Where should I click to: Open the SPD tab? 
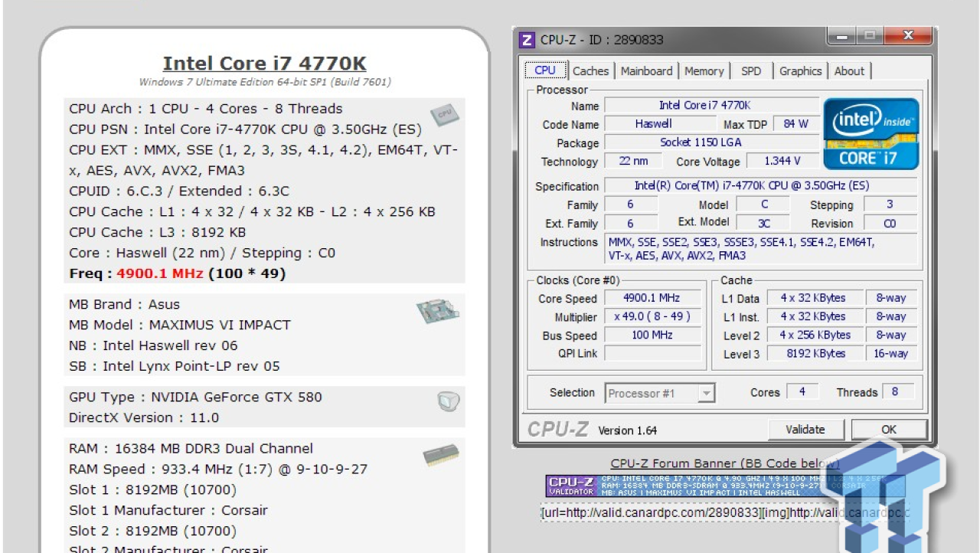pyautogui.click(x=751, y=71)
